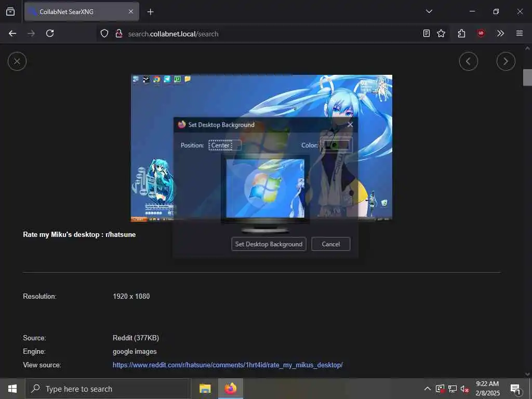The width and height of the screenshot is (532, 399).
Task: Click the taskbar 'Type here to search' box
Action: pyautogui.click(x=108, y=389)
